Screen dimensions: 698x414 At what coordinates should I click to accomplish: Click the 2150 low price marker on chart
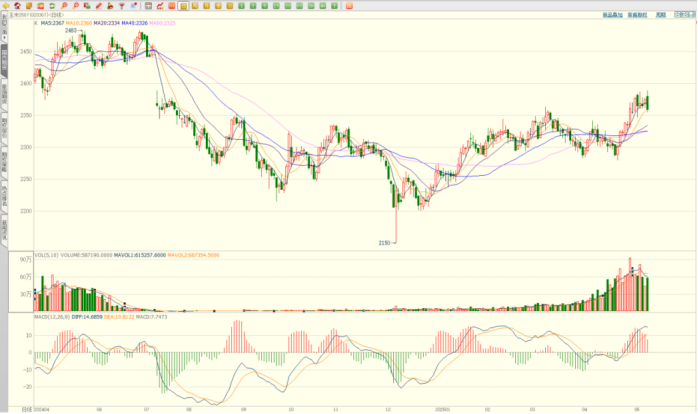pyautogui.click(x=384, y=243)
